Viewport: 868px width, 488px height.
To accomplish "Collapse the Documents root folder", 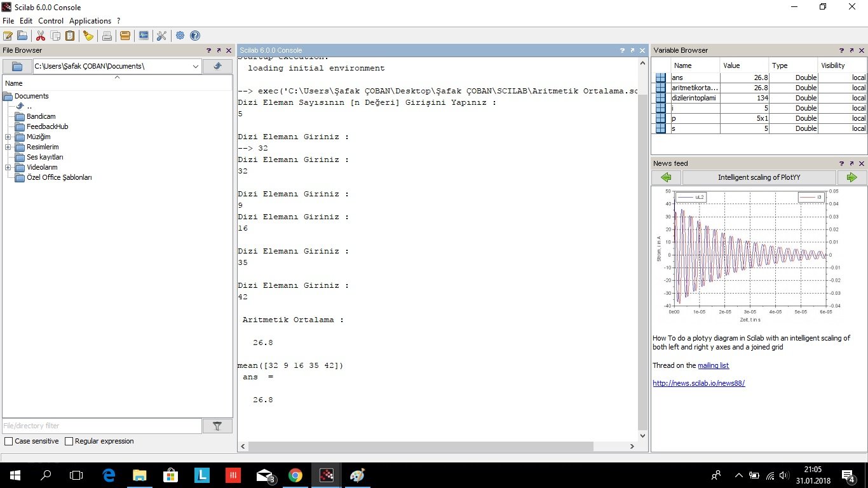I will pos(8,96).
